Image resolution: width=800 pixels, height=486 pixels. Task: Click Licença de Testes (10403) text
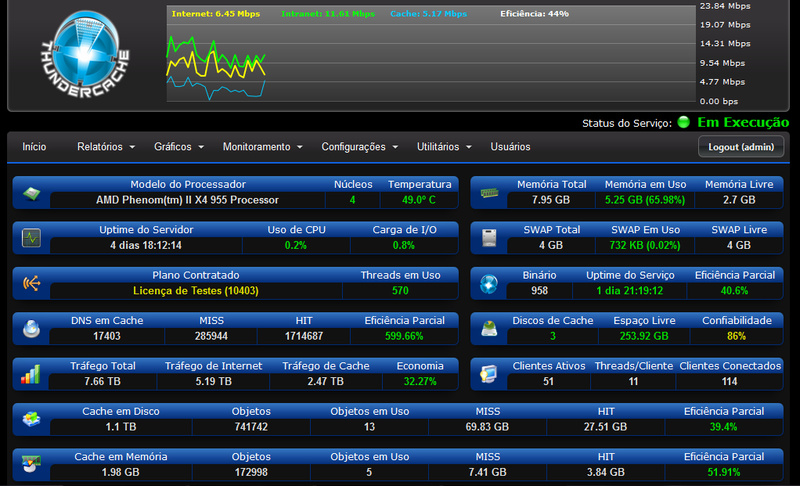(x=196, y=291)
